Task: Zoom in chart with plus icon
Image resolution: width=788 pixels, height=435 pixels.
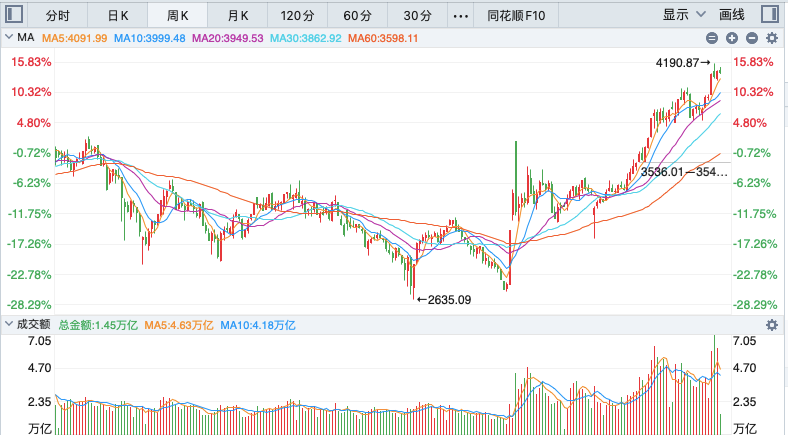Action: pyautogui.click(x=731, y=38)
